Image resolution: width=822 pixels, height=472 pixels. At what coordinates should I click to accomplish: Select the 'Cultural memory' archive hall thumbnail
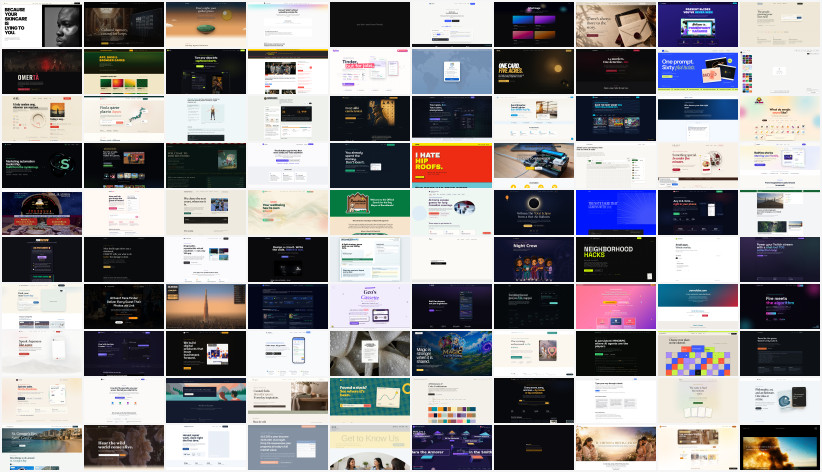point(124,25)
